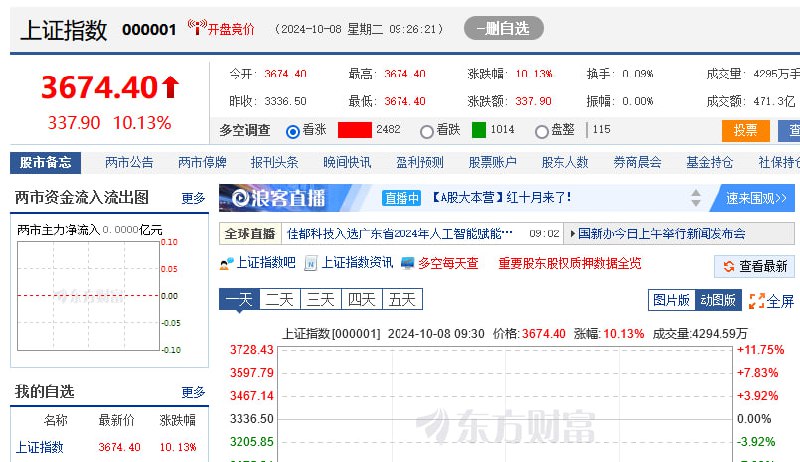Screen dimensions: 800x462
Task: Click the 涨跌幅 column header in 我的自选
Action: click(177, 420)
